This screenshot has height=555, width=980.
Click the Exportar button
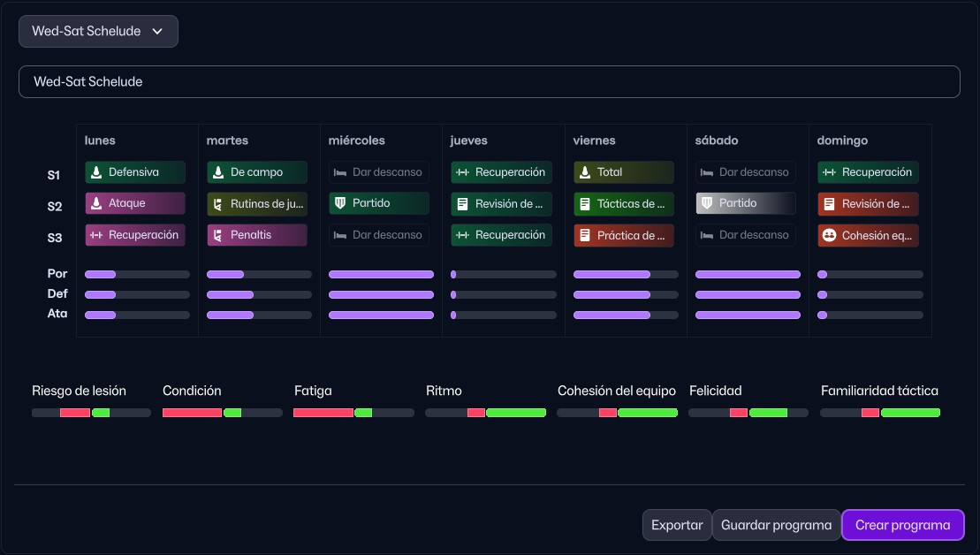tap(676, 525)
